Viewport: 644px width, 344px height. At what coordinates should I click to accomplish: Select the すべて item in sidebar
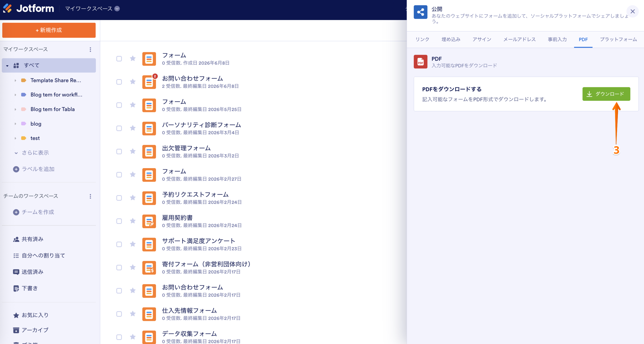point(49,65)
